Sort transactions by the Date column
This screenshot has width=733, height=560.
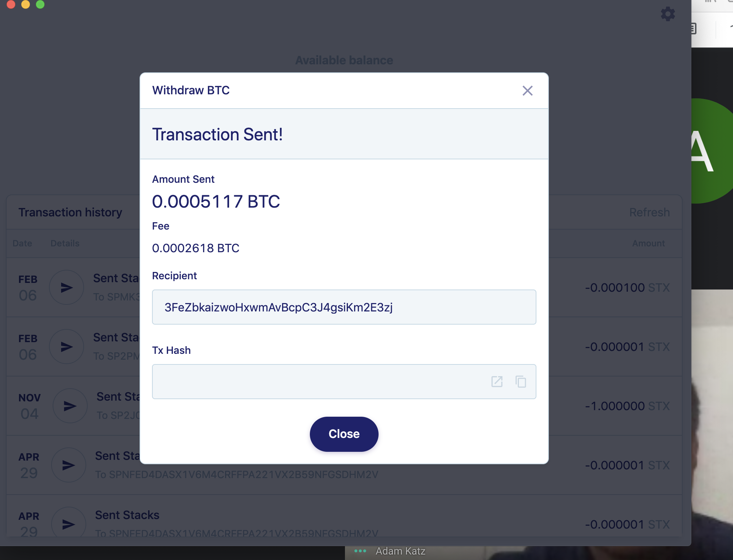22,243
